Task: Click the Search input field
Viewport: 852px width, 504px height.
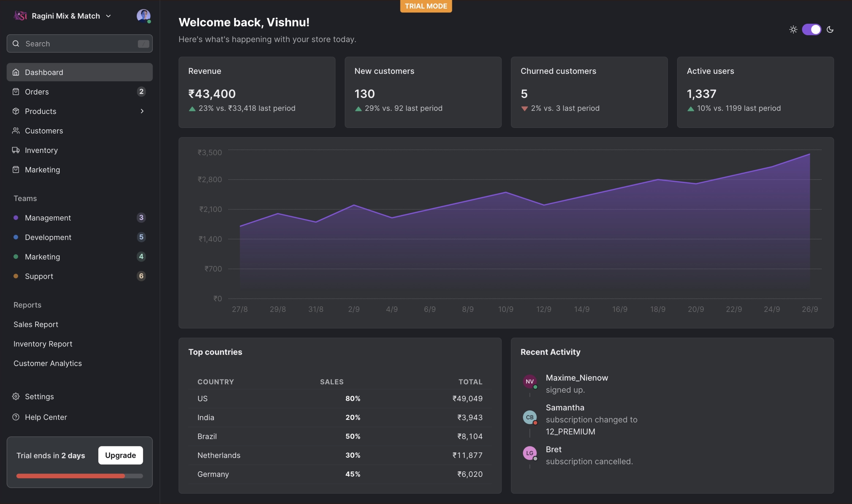Action: (80, 44)
